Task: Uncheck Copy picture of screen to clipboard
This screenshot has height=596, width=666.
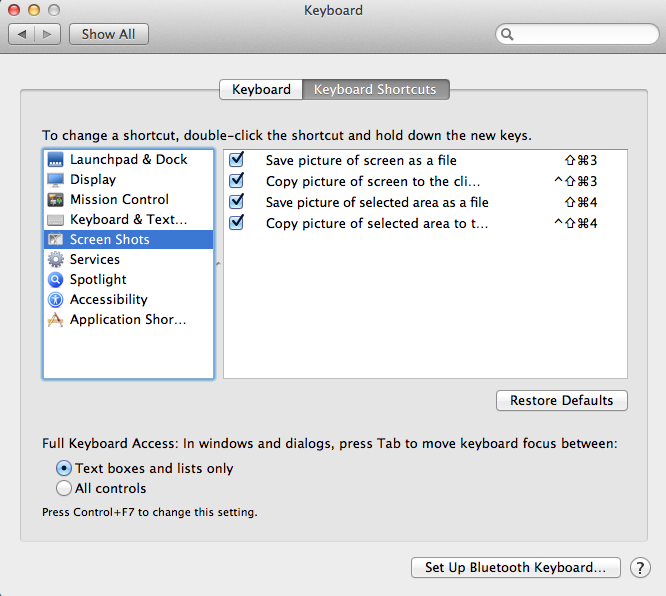Action: [x=236, y=181]
